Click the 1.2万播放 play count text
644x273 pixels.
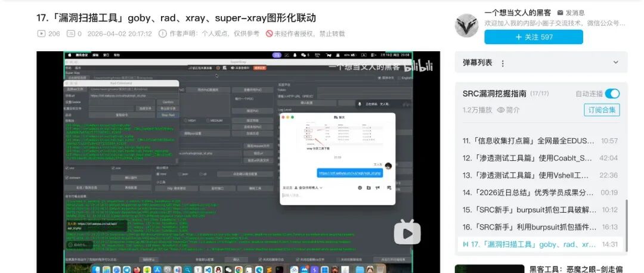pos(477,110)
